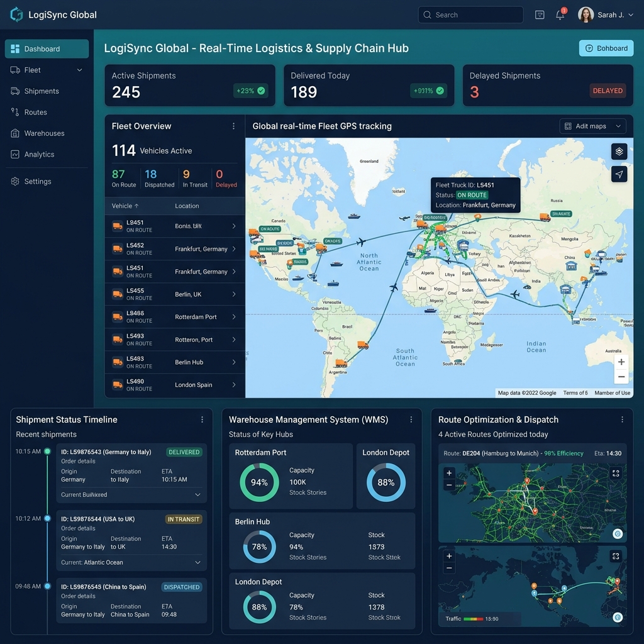Click the Active Shipments 245 card
644x644 pixels.
tap(190, 86)
